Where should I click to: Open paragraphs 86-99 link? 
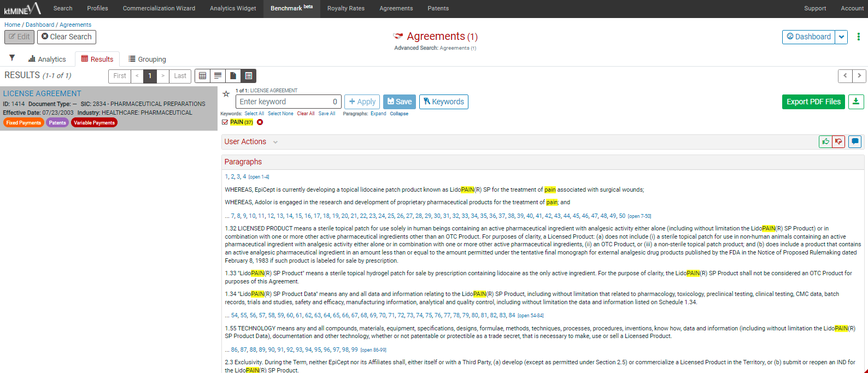tap(373, 350)
